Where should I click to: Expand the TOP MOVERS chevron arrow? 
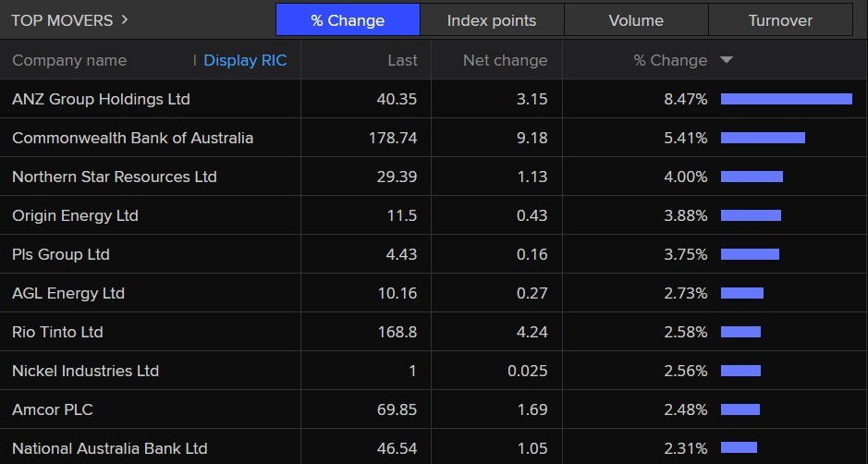pos(125,19)
